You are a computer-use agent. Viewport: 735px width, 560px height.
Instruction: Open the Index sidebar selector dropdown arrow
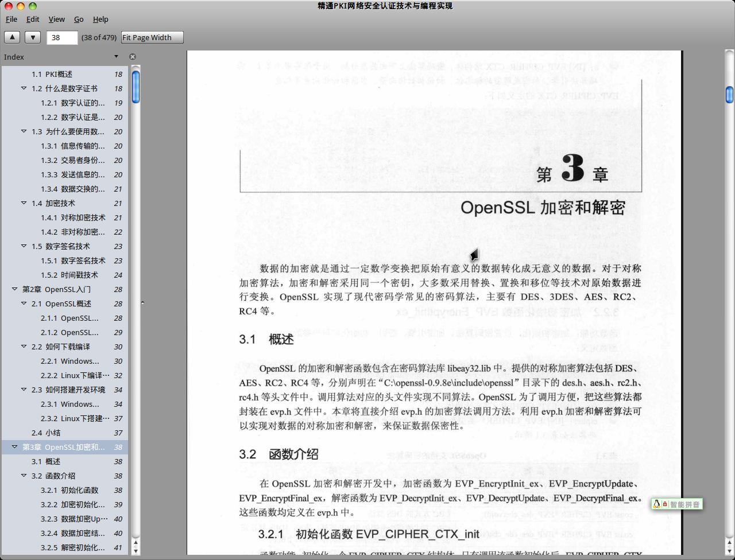pos(116,57)
